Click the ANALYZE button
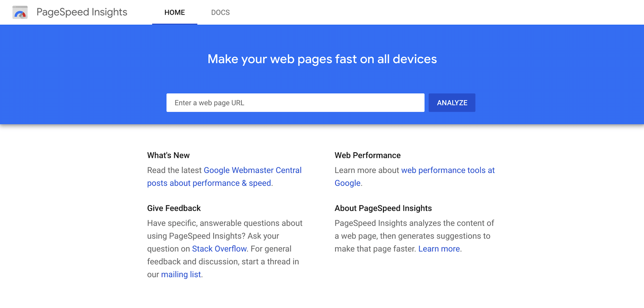This screenshot has width=644, height=308. tap(452, 103)
